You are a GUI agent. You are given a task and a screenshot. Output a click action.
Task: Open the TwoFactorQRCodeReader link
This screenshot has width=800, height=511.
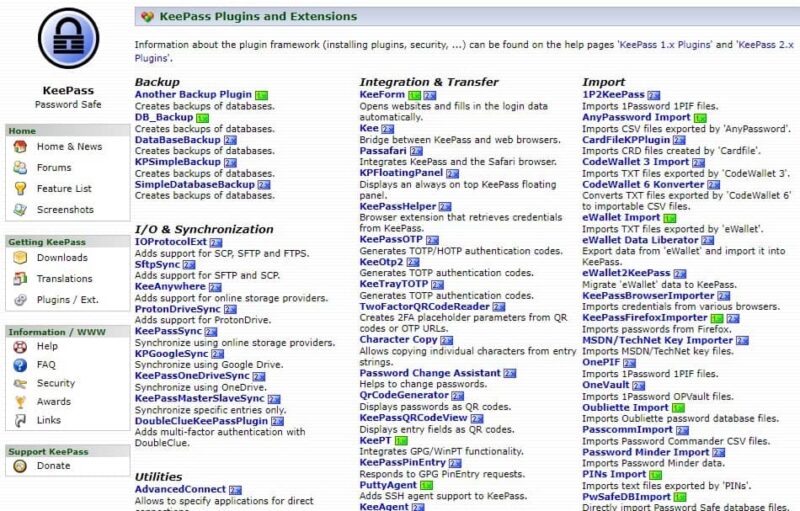click(x=424, y=306)
